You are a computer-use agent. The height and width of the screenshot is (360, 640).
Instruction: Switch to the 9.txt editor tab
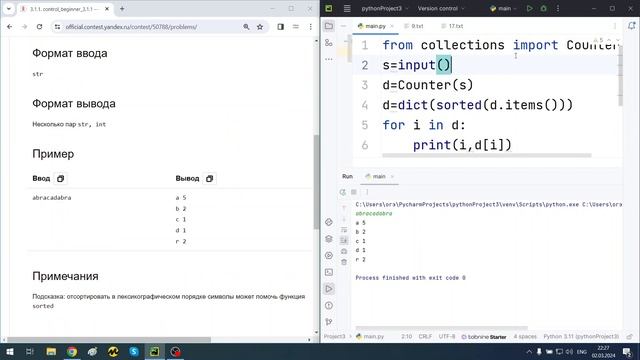coord(413,26)
